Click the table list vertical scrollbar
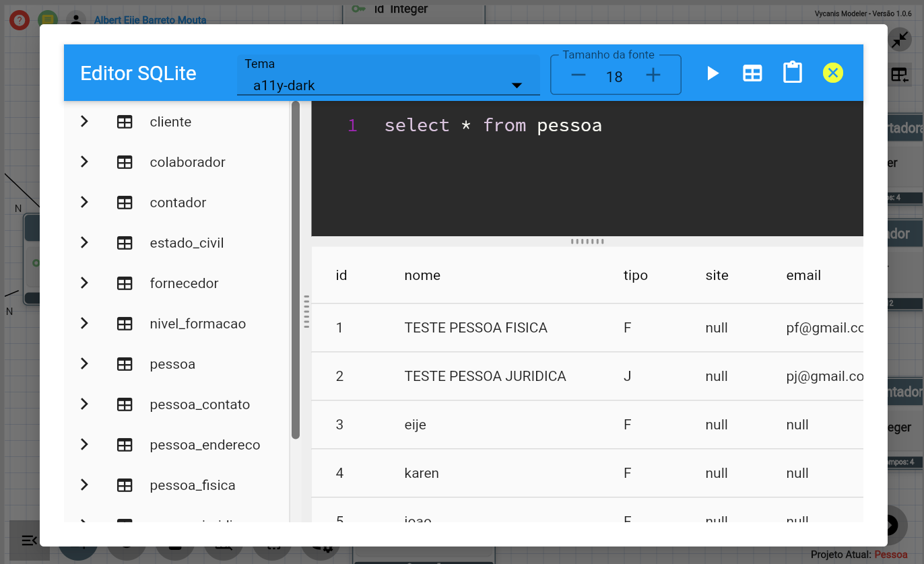This screenshot has height=564, width=924. 296,269
